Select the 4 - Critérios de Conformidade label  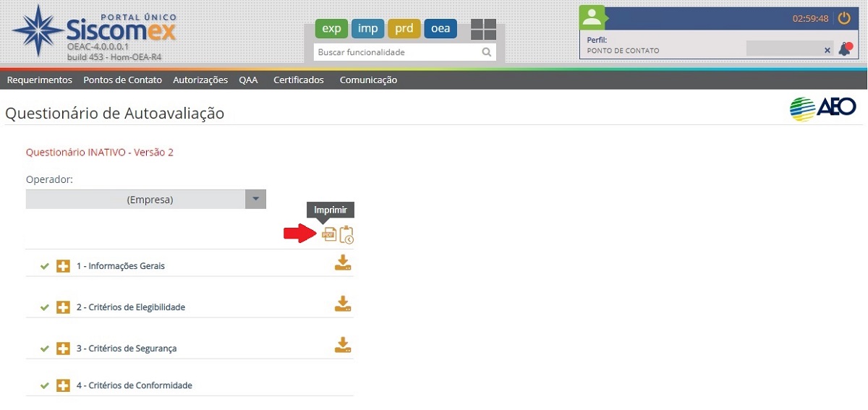pos(135,385)
